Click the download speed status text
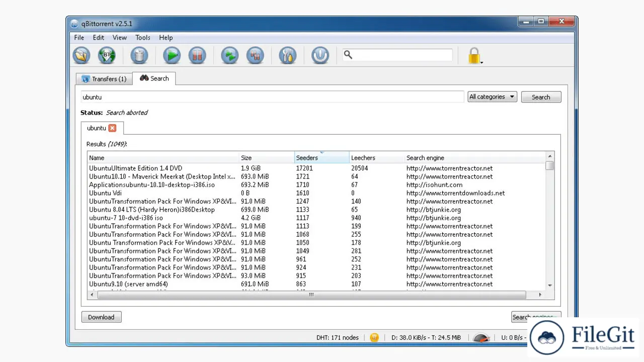644x362 pixels. click(426, 337)
